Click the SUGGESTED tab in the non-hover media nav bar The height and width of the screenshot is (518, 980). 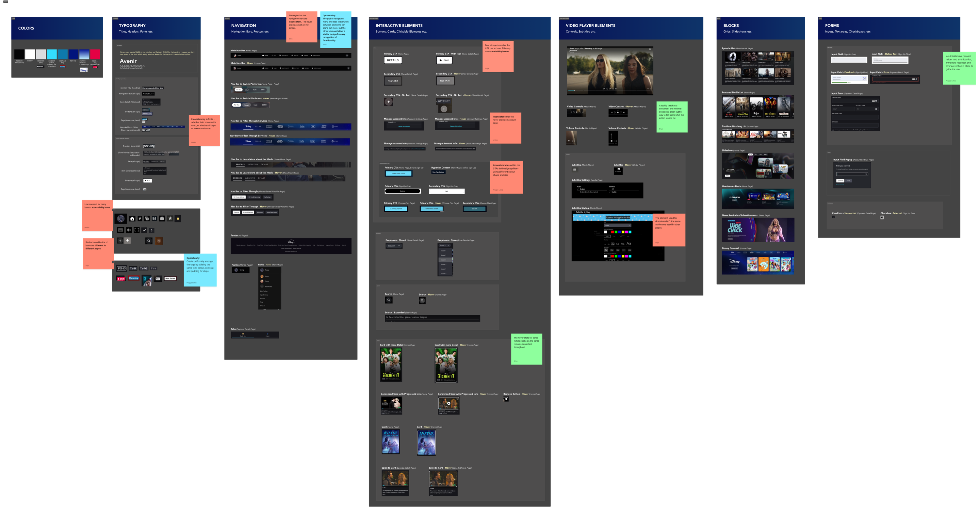pyautogui.click(x=253, y=165)
